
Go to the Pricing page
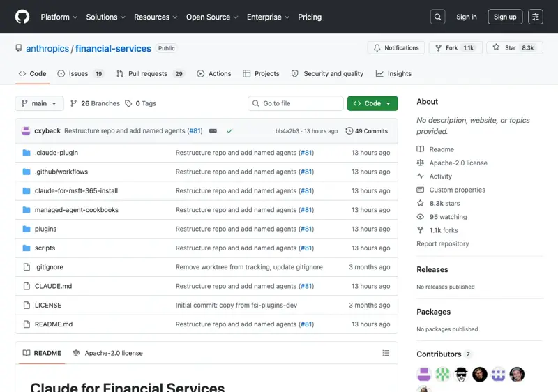coord(310,17)
